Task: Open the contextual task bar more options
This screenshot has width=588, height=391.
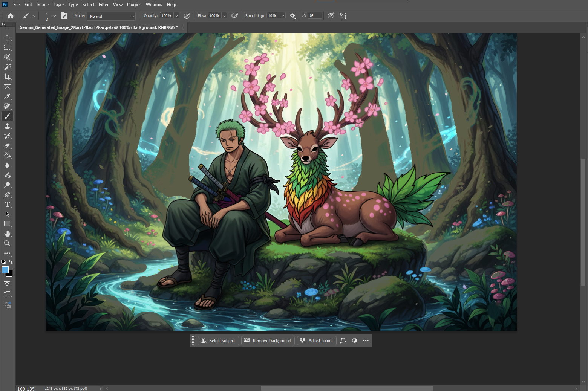Action: tap(366, 341)
